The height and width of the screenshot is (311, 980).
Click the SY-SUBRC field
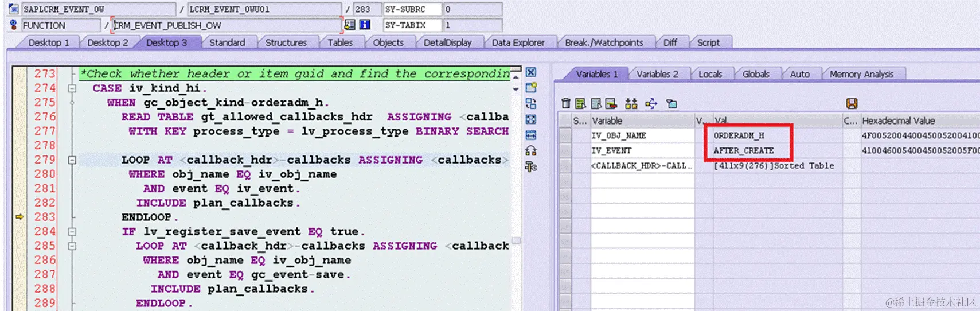coord(413,9)
